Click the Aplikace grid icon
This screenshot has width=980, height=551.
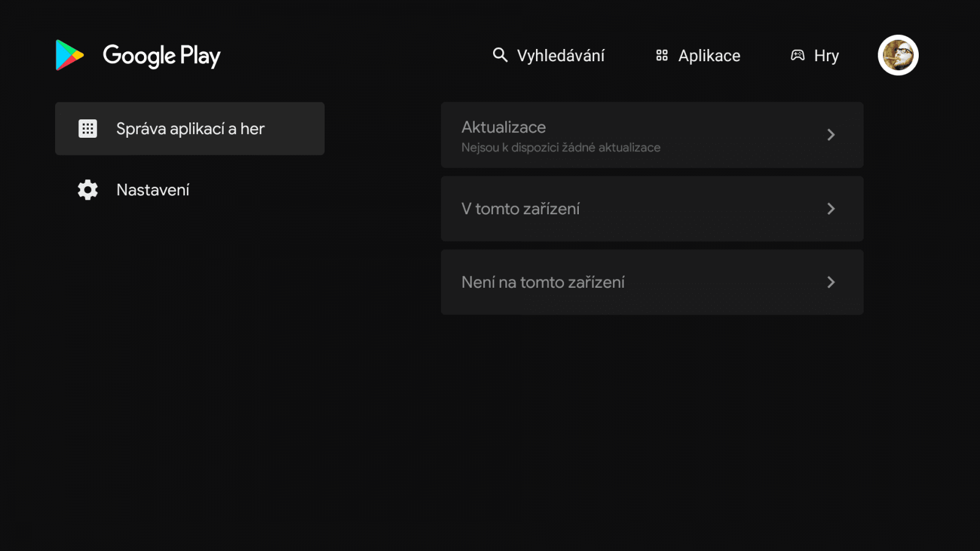(661, 55)
